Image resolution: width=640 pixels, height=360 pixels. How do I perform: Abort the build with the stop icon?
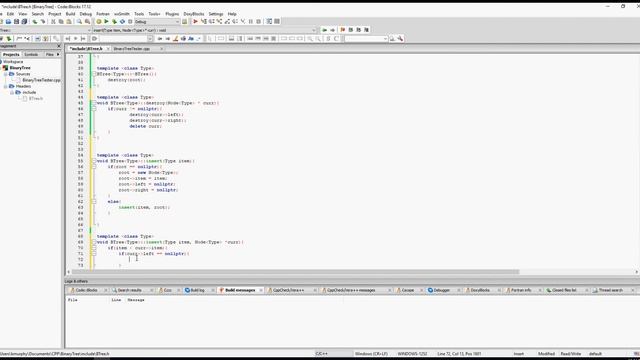tap(130, 22)
